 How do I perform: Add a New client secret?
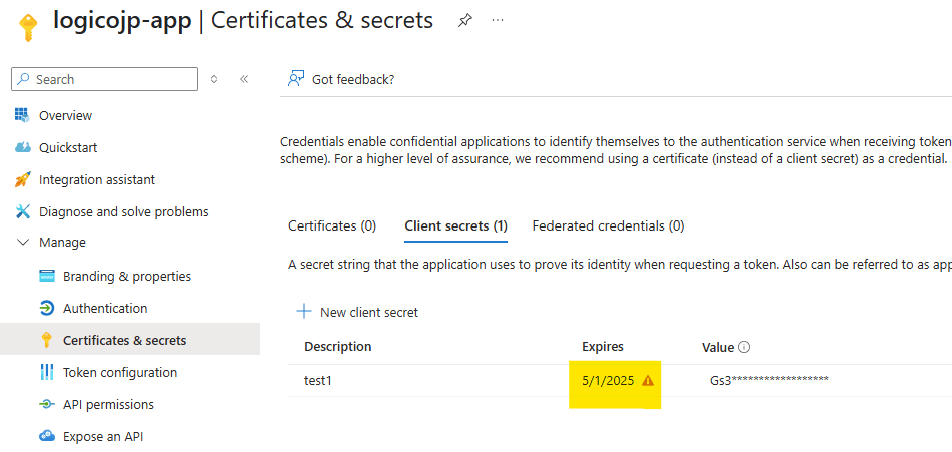pyautogui.click(x=357, y=312)
